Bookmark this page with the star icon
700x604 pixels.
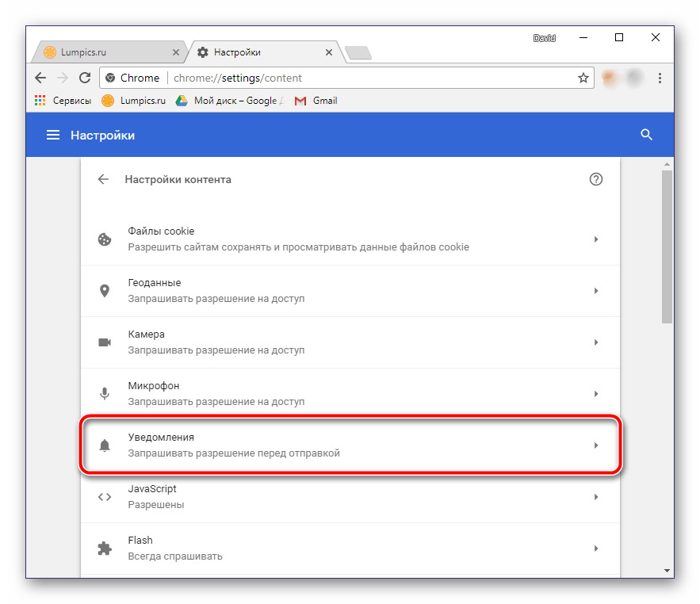[x=583, y=78]
